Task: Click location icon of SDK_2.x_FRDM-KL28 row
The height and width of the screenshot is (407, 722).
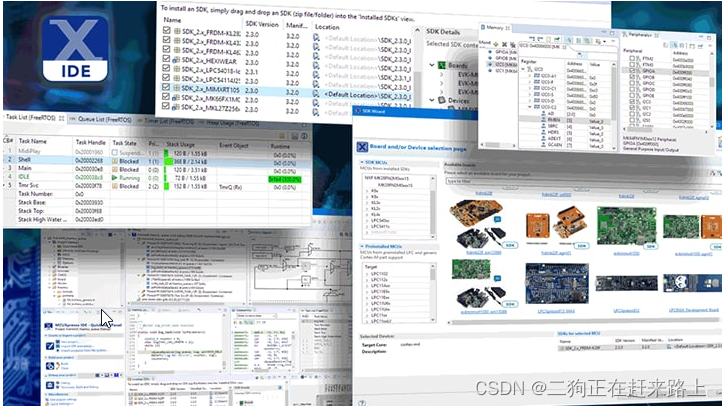Action: click(316, 37)
